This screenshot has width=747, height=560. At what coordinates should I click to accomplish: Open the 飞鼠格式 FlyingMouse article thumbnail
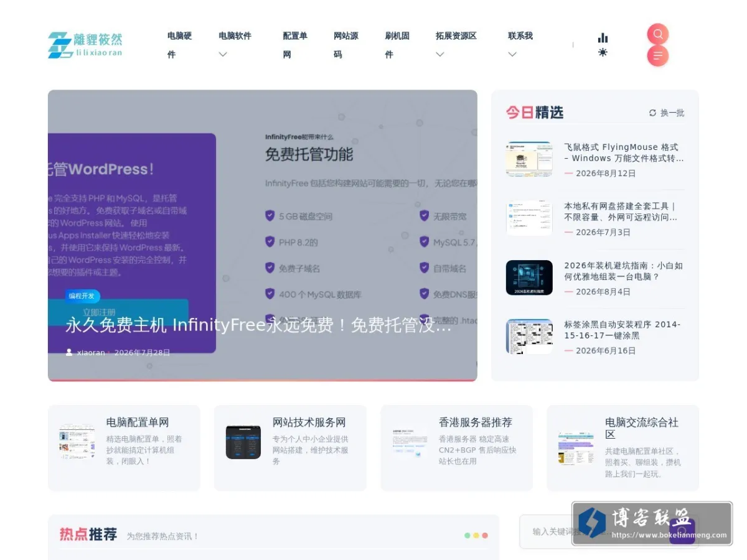pyautogui.click(x=529, y=159)
